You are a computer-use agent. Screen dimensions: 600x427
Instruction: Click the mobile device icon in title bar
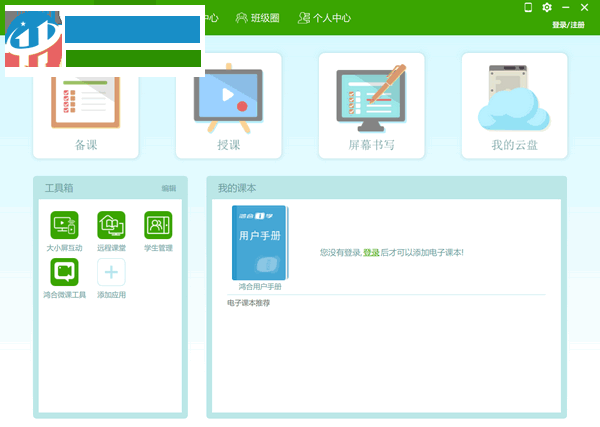pyautogui.click(x=528, y=7)
